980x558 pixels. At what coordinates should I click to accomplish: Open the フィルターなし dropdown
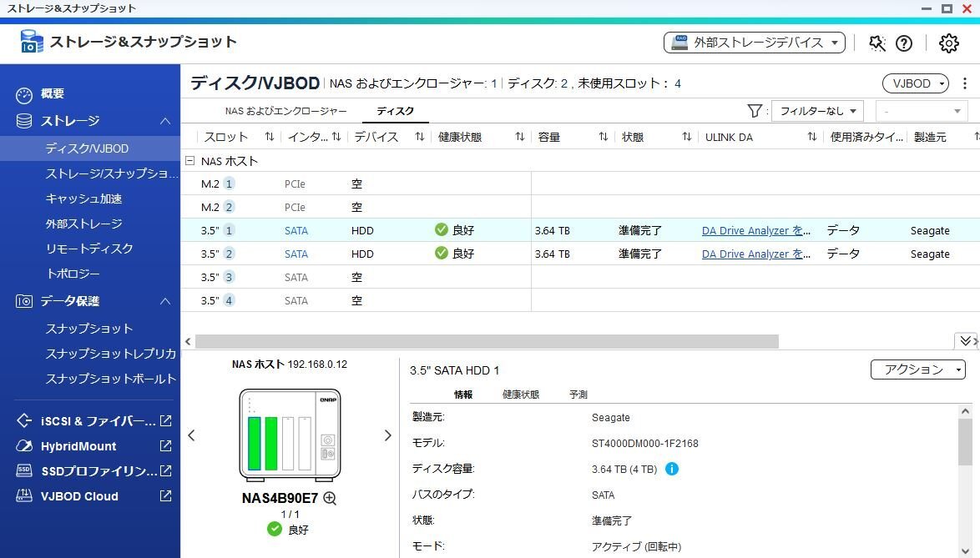click(x=816, y=110)
